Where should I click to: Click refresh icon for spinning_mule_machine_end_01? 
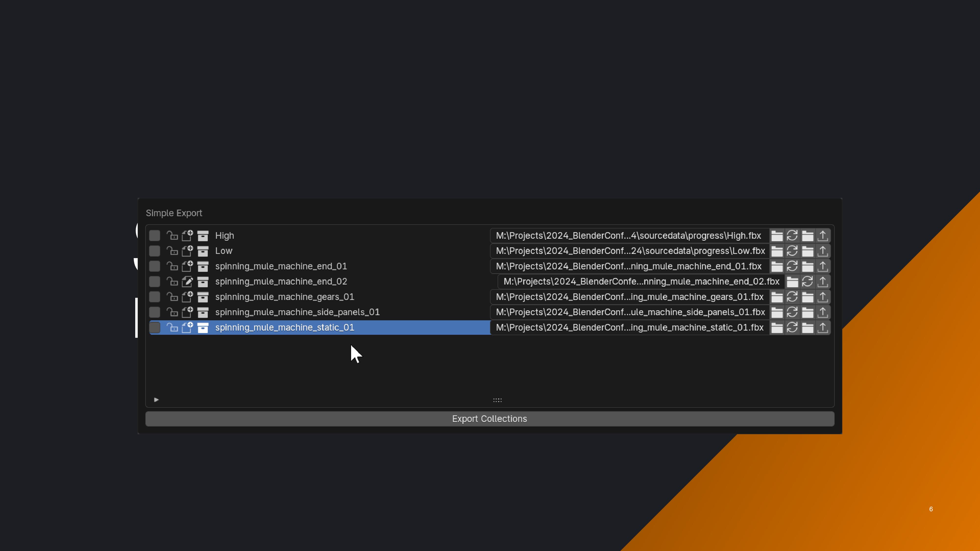coord(792,266)
